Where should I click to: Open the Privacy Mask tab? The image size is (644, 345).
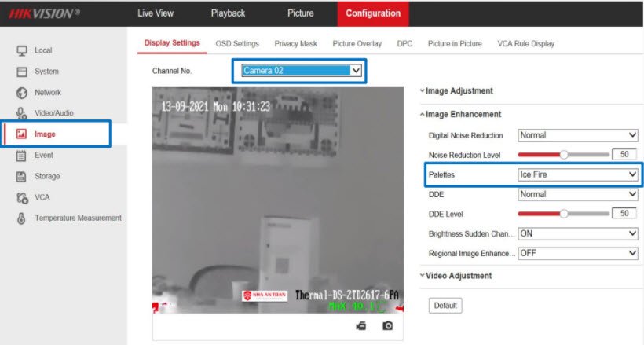[295, 44]
